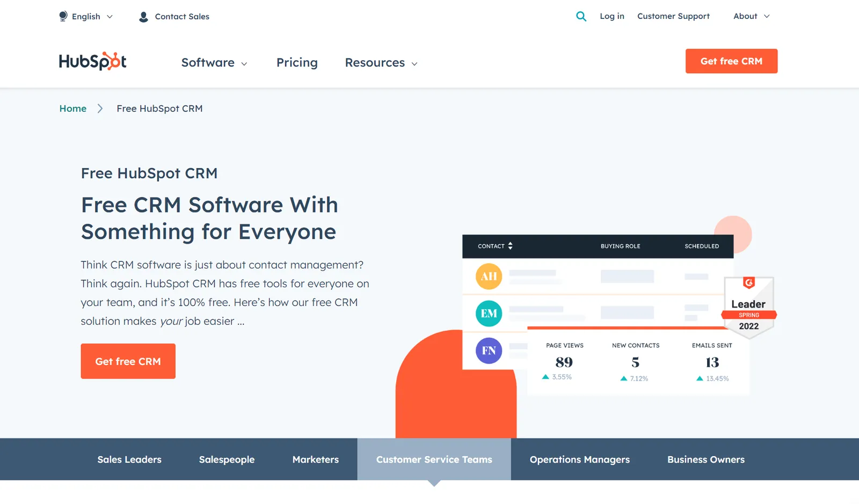This screenshot has height=504, width=859.
Task: Click the Contact Sales link
Action: tap(182, 17)
